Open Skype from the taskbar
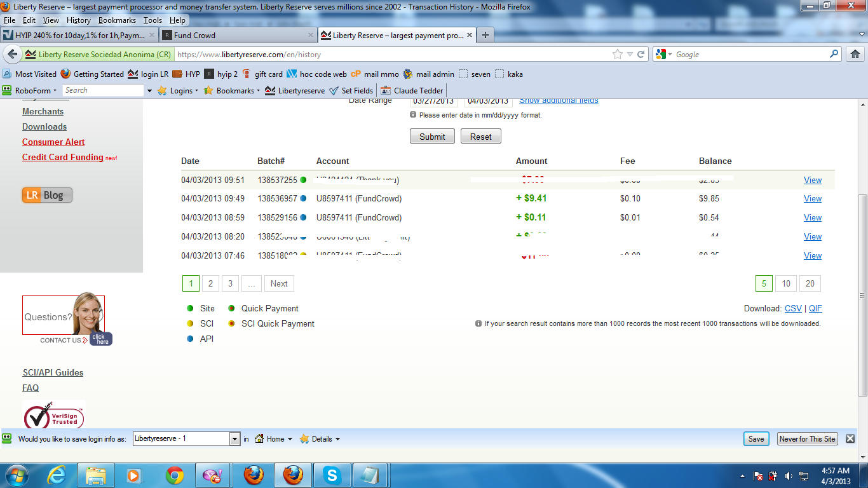 [332, 475]
